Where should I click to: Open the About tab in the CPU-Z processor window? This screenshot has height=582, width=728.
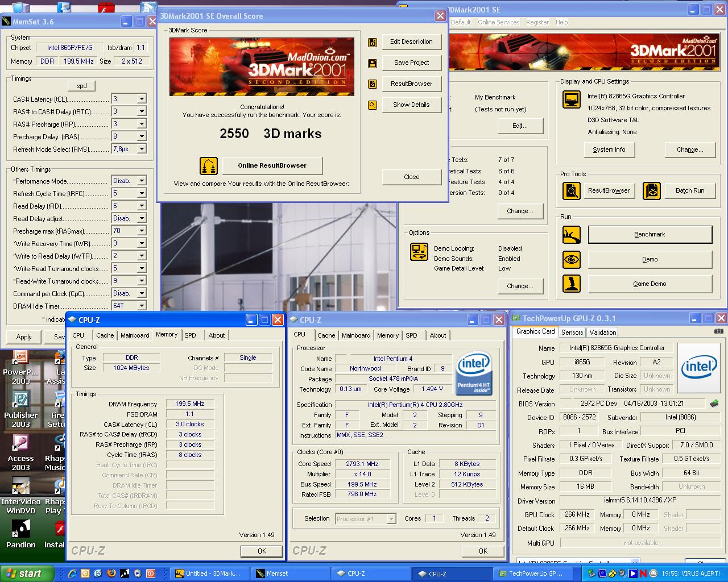coord(438,335)
